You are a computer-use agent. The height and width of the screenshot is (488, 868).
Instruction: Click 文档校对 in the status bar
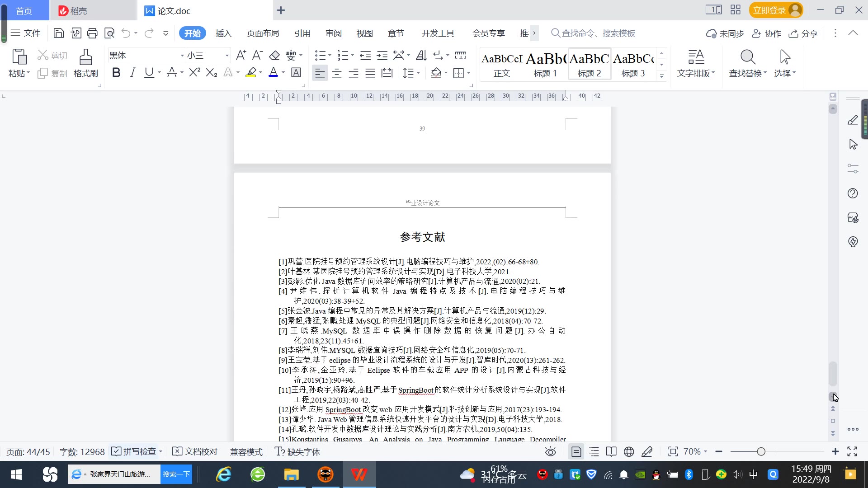(x=195, y=451)
